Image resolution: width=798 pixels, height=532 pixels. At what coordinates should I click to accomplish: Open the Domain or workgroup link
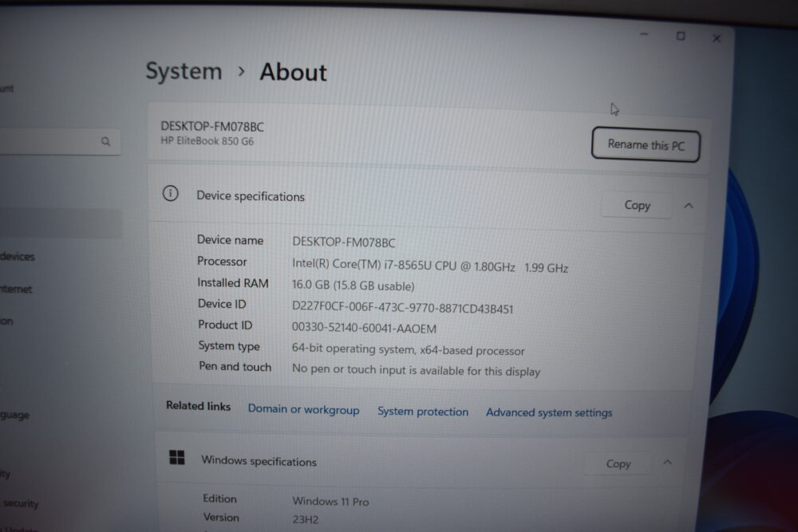pos(303,409)
